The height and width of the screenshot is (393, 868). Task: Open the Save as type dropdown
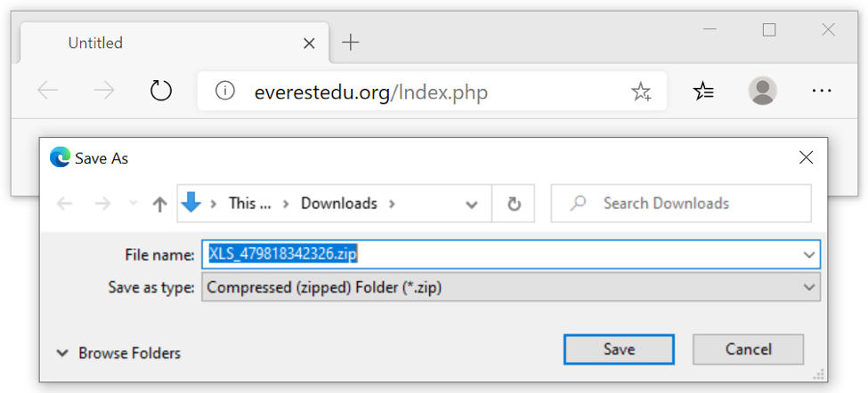click(808, 287)
